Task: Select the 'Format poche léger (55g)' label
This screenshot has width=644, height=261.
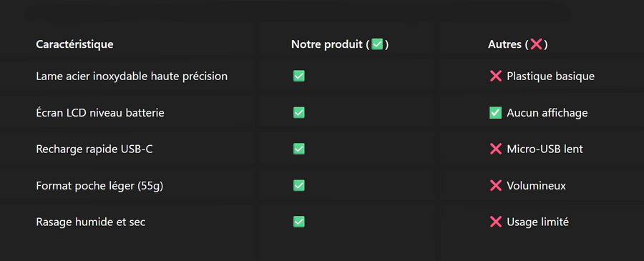Action: [99, 186]
